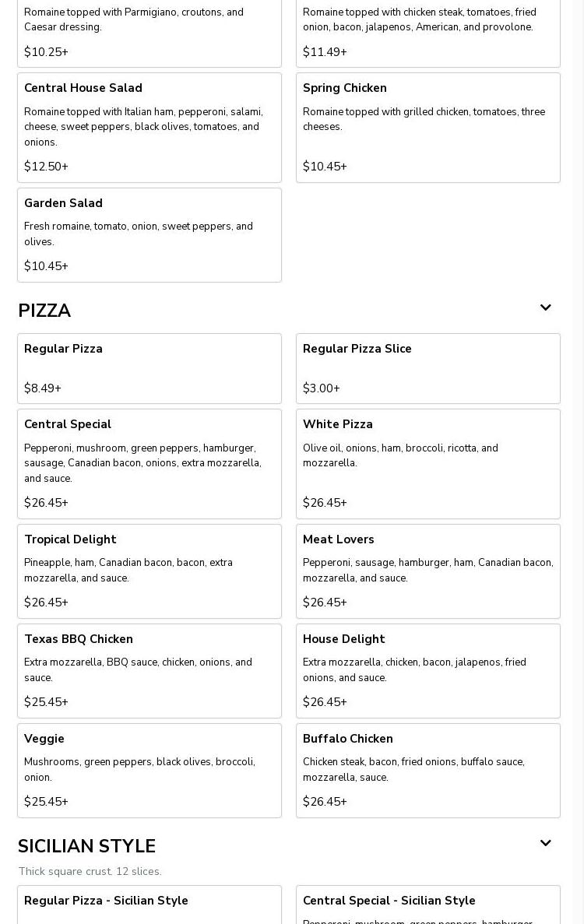The height and width of the screenshot is (924, 584).
Task: Select the House Delight pizza
Action: [x=427, y=670]
